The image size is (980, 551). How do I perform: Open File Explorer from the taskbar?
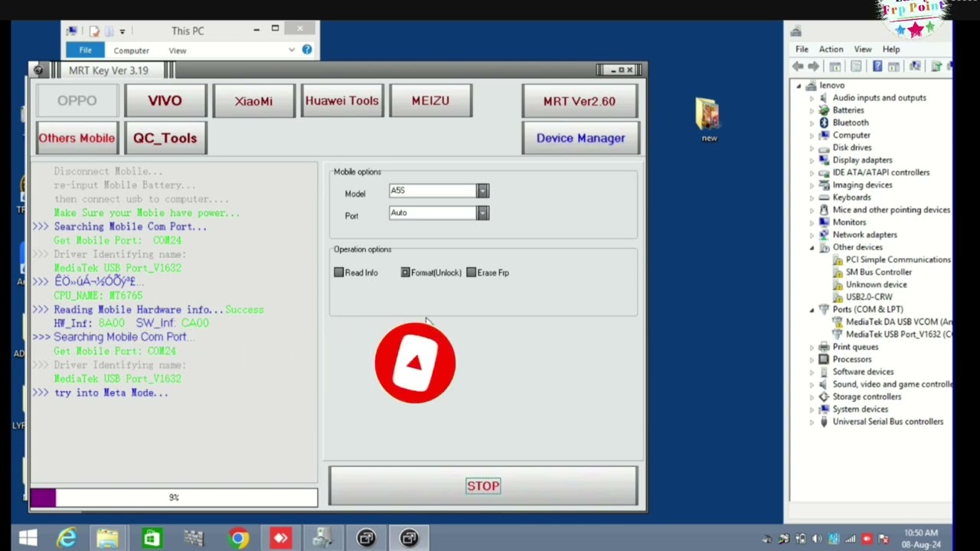107,539
